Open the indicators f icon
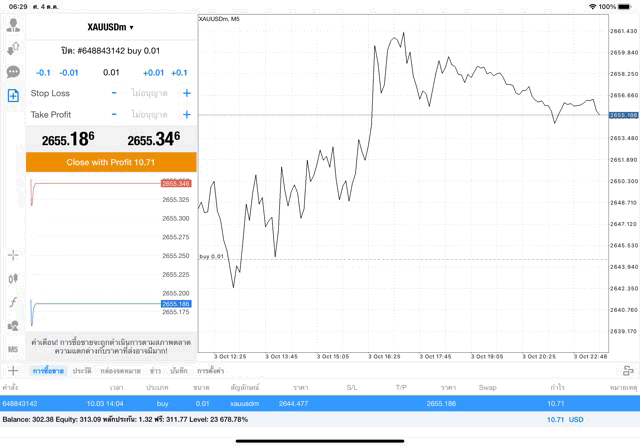 (13, 302)
